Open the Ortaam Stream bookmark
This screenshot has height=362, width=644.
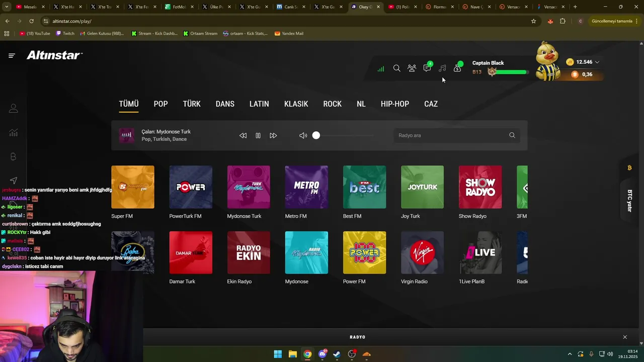(x=200, y=34)
